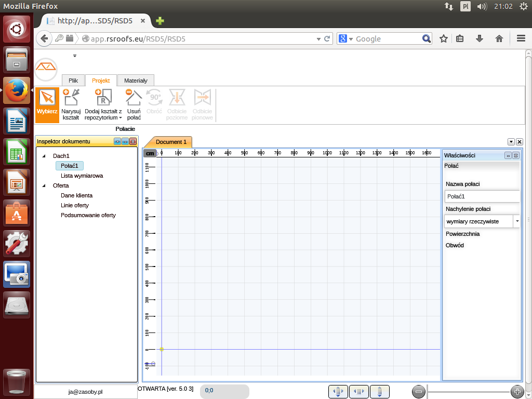Open Dane klienta in the tree
Screen dimensions: 532x399
[76, 195]
